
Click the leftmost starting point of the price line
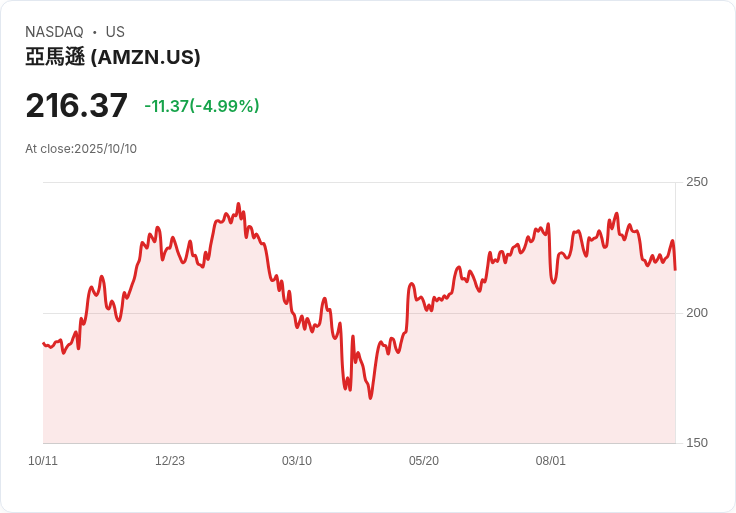pyautogui.click(x=43, y=343)
